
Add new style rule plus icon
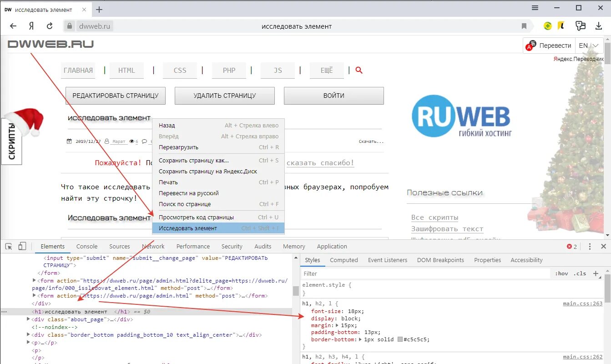[x=596, y=273]
